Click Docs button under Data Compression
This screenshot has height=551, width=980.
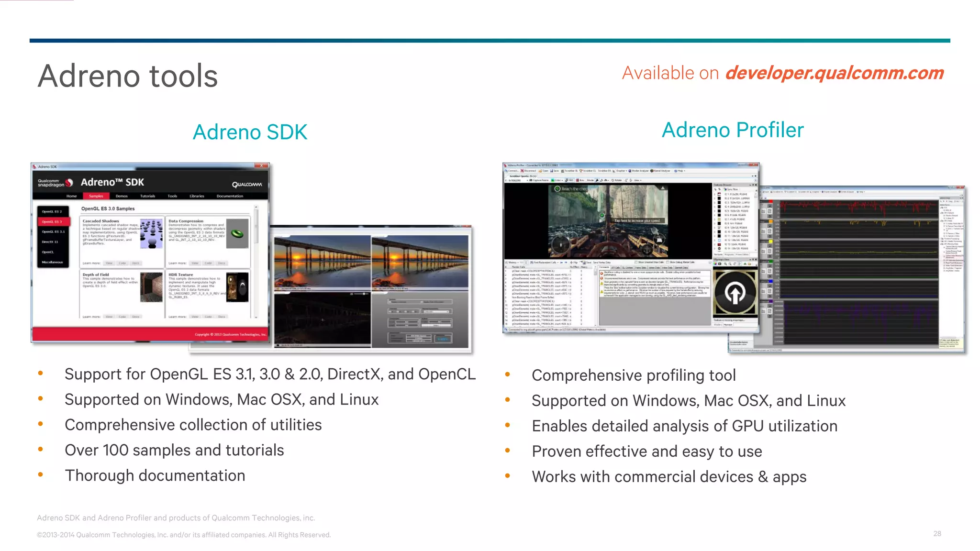click(x=222, y=263)
